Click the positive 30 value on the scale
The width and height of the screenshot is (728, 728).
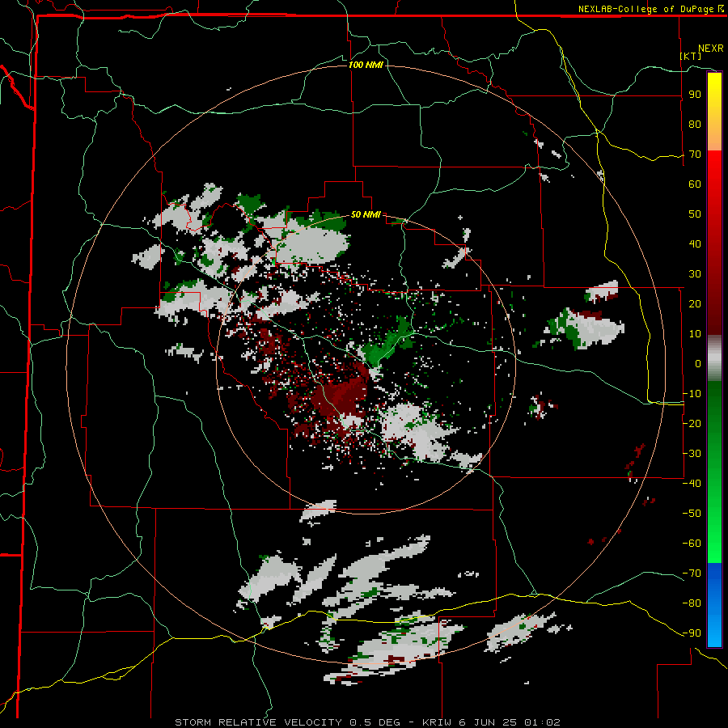point(695,274)
